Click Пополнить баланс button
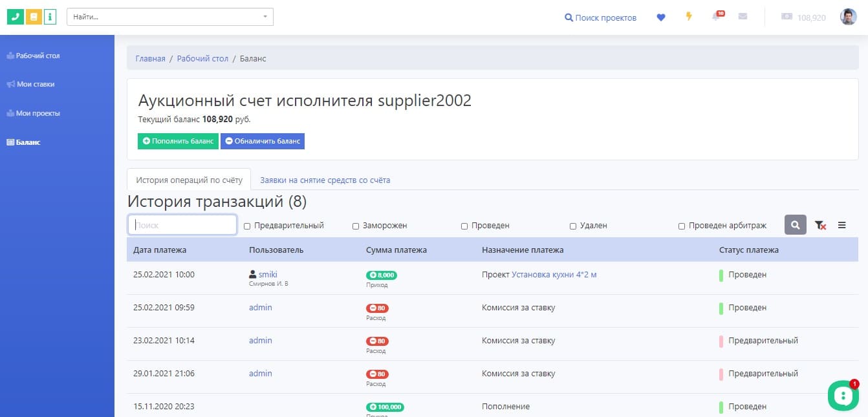Image resolution: width=868 pixels, height=417 pixels. coord(178,141)
